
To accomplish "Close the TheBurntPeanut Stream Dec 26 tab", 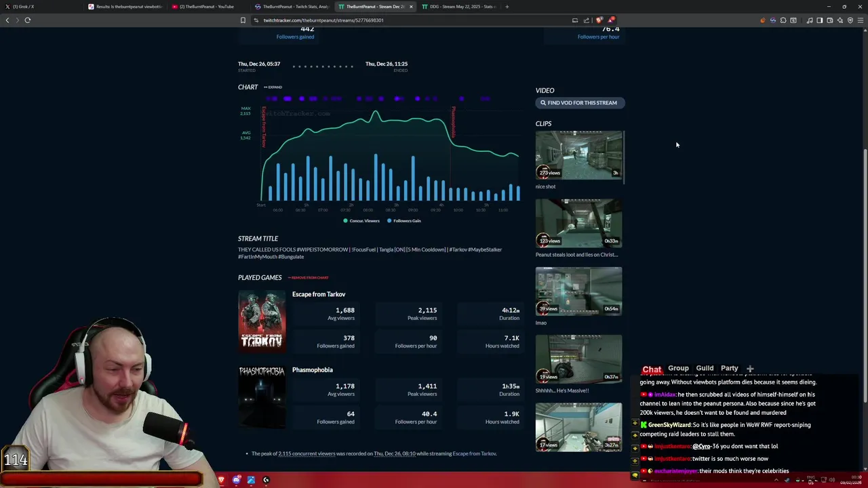I will pyautogui.click(x=411, y=7).
